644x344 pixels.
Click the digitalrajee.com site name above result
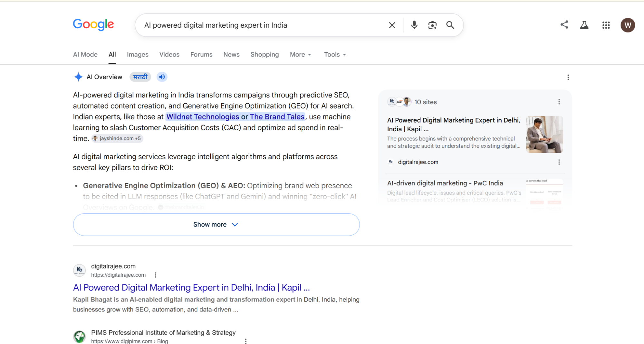point(113,266)
